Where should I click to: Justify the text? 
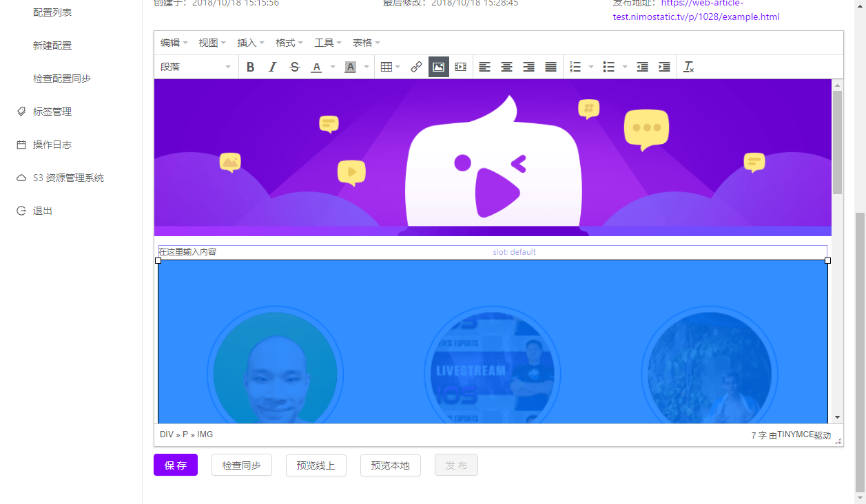pyautogui.click(x=551, y=67)
